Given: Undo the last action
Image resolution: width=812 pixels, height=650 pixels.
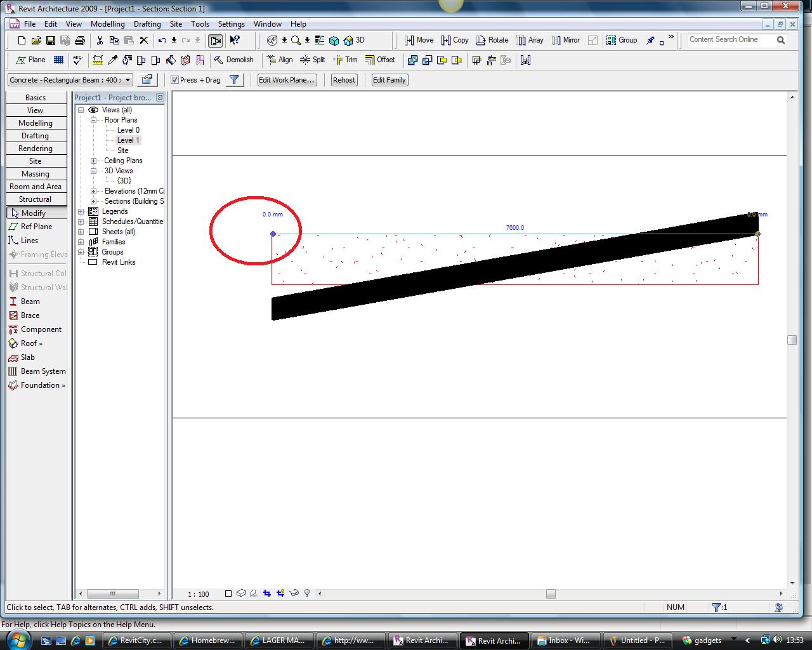Looking at the screenshot, I should coord(162,40).
